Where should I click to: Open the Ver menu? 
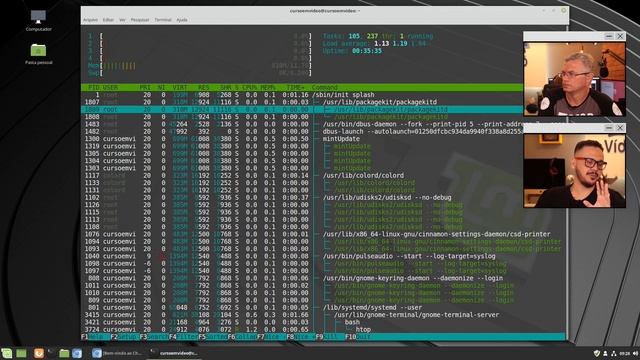click(x=122, y=20)
